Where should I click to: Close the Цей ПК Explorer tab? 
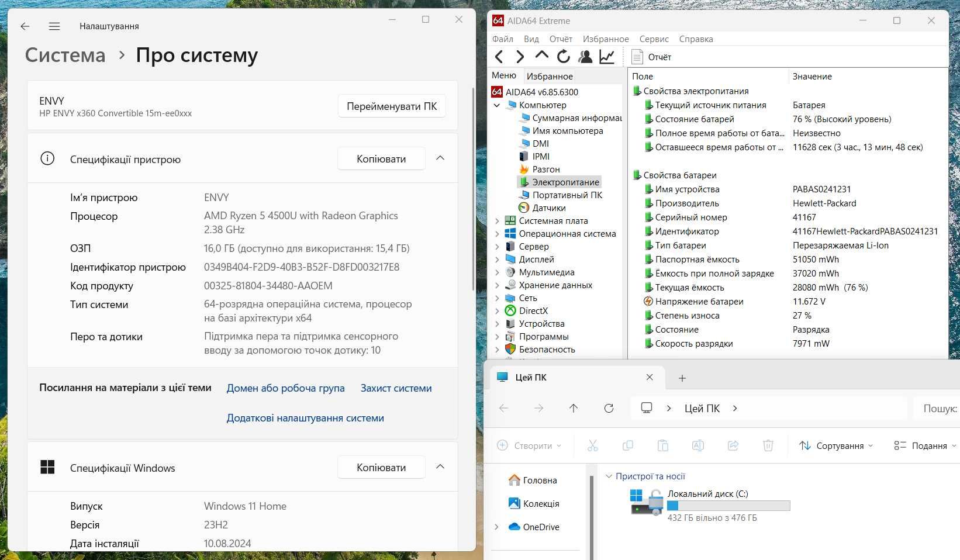(x=649, y=377)
